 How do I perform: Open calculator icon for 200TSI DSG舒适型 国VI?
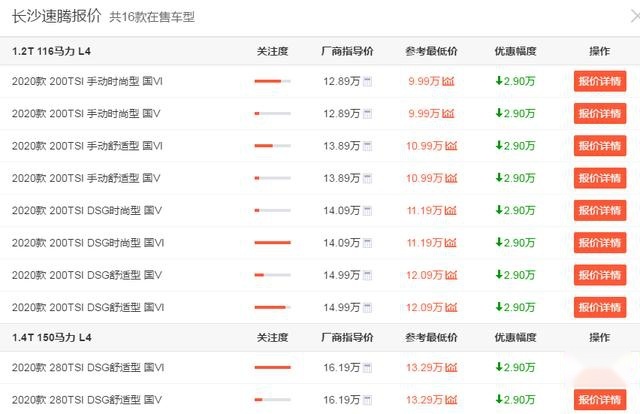pos(367,307)
